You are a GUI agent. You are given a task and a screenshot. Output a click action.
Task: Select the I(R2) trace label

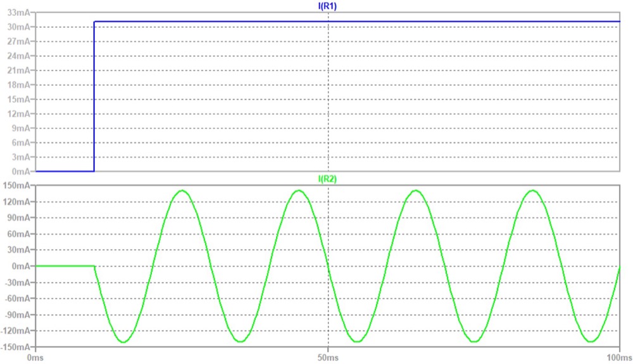coord(327,179)
